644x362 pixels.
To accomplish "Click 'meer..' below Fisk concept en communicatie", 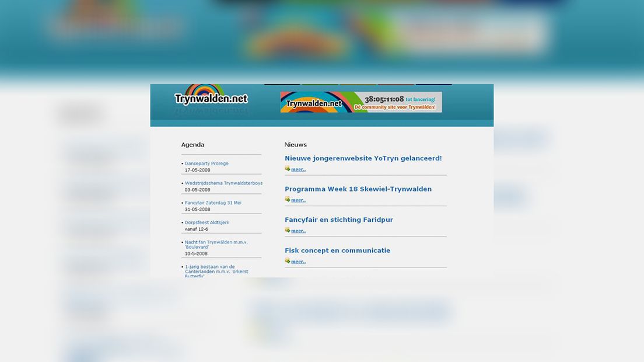I will [x=298, y=262].
